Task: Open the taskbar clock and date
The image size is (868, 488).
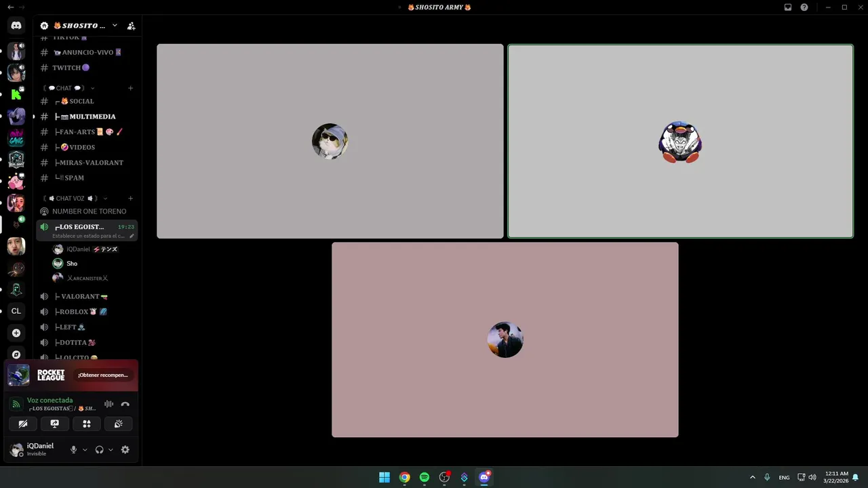Action: coord(837,477)
